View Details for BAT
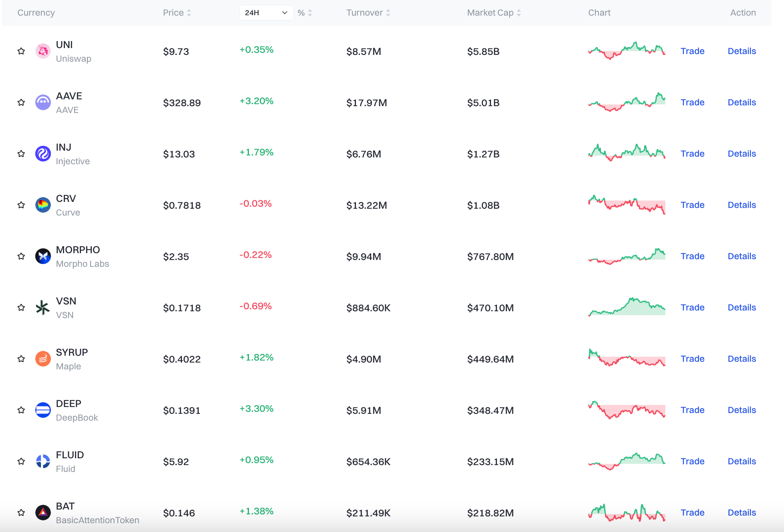Viewport: 784px width, 532px height. (x=742, y=513)
